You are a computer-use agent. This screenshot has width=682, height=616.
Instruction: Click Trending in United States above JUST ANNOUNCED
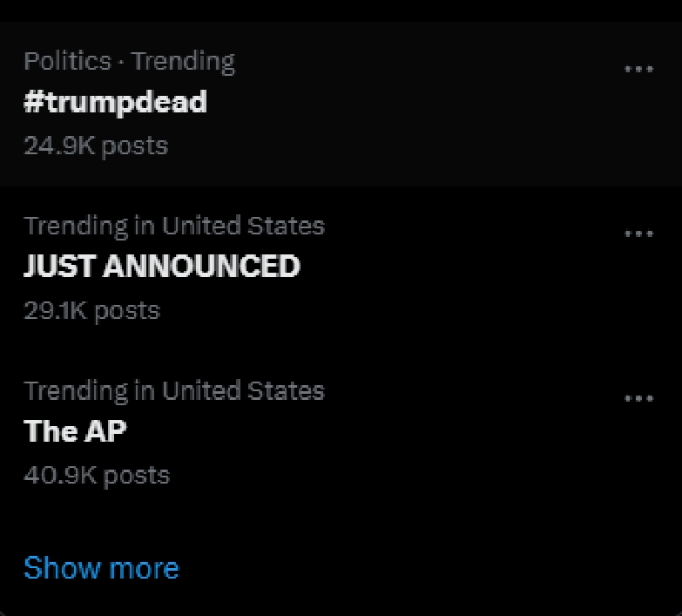[174, 227]
